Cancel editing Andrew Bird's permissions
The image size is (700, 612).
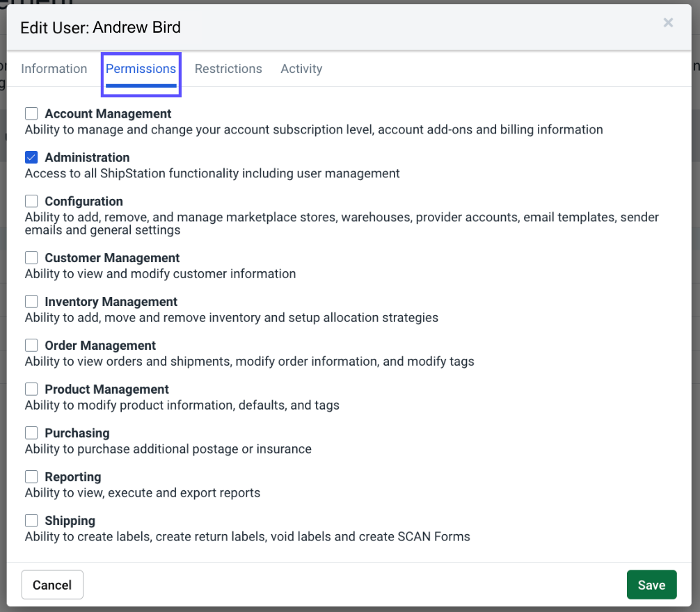[52, 584]
